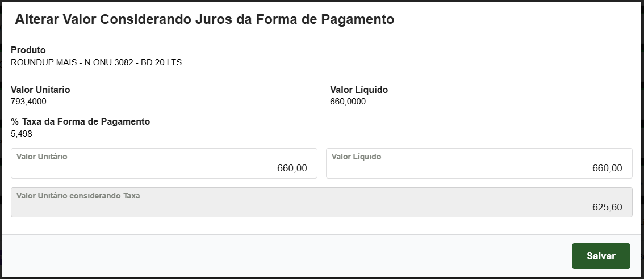
Task: Click the small Valor Líquido floating label in input
Action: pyautogui.click(x=356, y=157)
